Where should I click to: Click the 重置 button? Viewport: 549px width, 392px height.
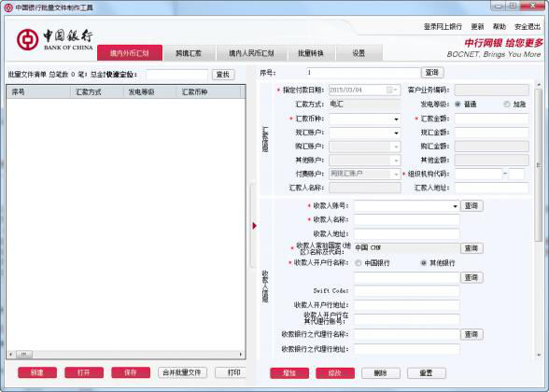coord(427,373)
